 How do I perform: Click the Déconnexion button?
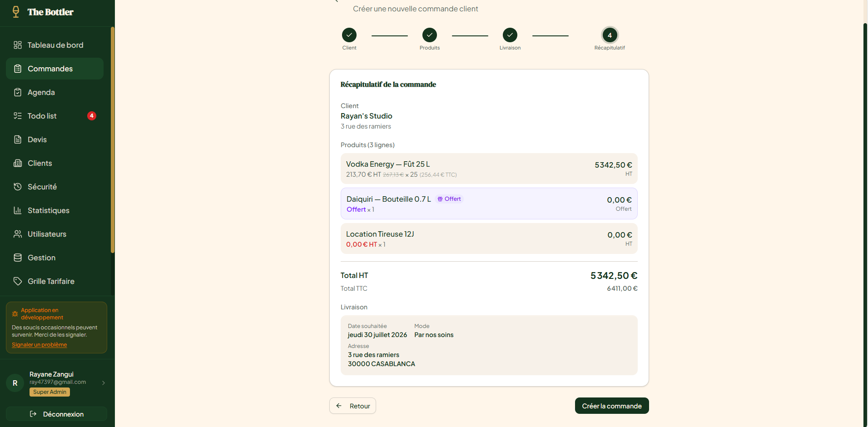(x=56, y=414)
